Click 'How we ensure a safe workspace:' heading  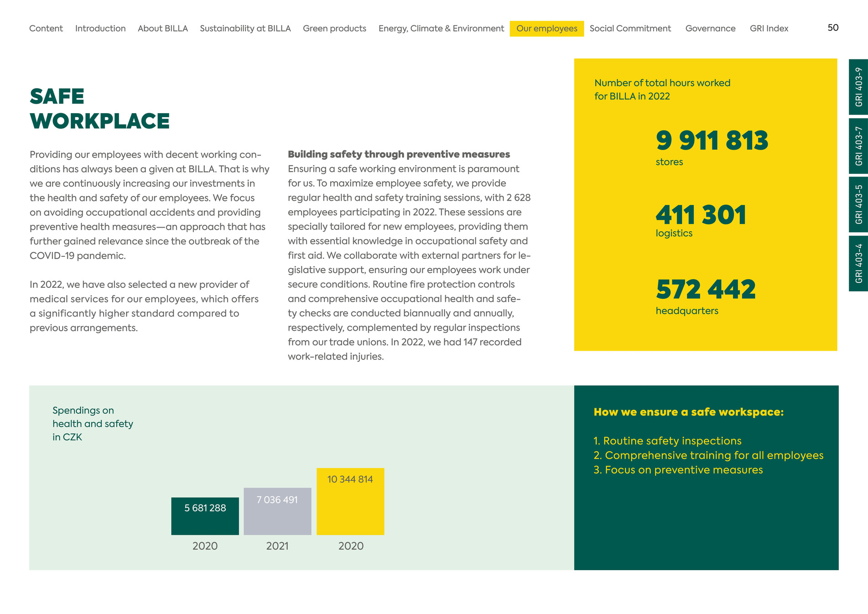point(688,412)
